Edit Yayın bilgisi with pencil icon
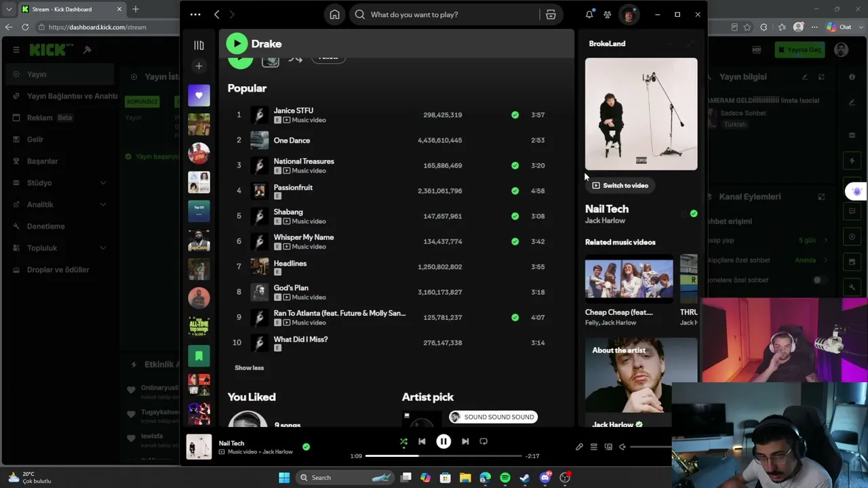The height and width of the screenshot is (488, 868). click(x=805, y=77)
